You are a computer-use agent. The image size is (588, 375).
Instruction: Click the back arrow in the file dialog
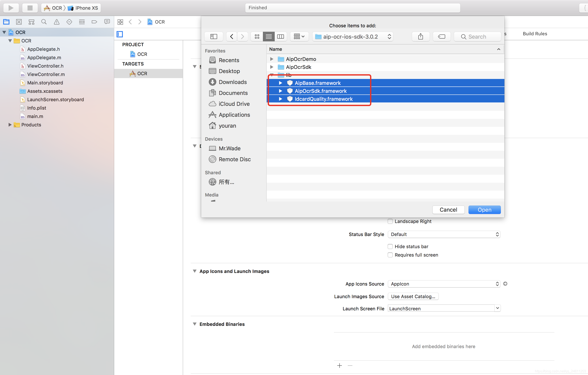(231, 37)
